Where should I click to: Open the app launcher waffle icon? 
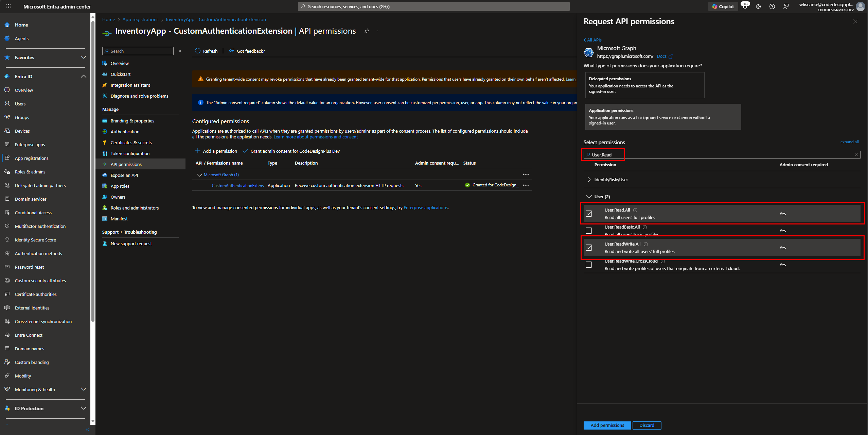(8, 6)
